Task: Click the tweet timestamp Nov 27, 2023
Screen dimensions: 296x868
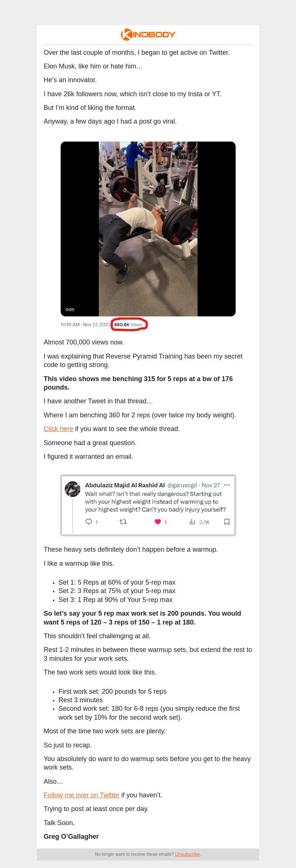Action: pos(97,324)
